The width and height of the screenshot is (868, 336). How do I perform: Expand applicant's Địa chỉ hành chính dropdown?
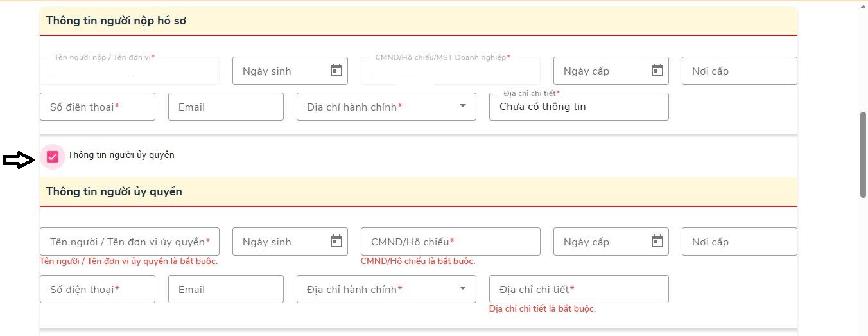(463, 107)
